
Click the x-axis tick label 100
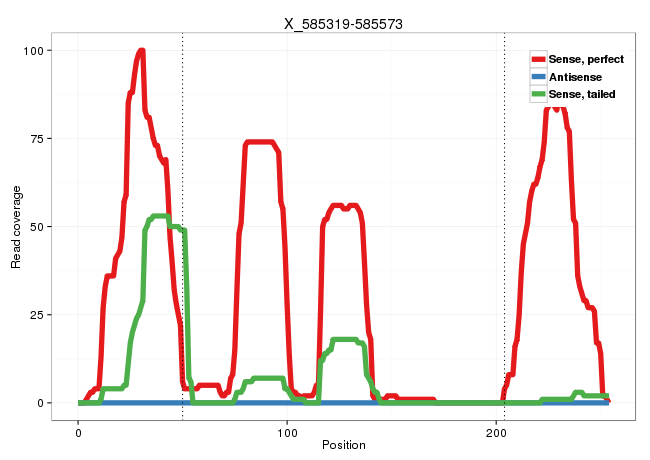pos(288,430)
